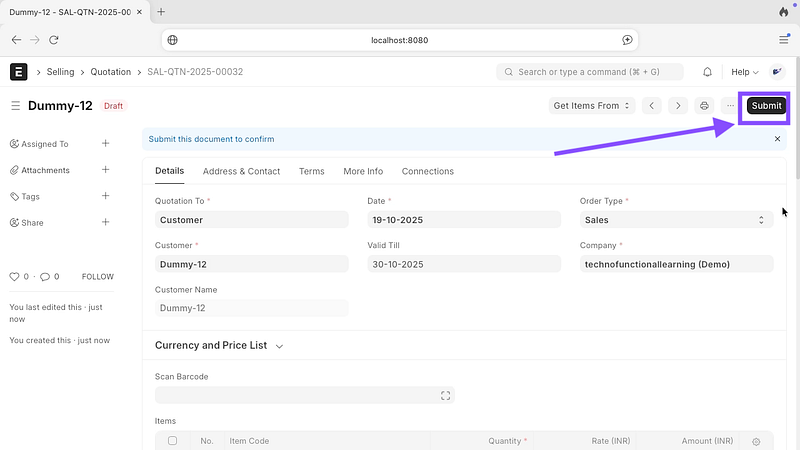Click the barcode scan icon
This screenshot has height=450, width=800.
pos(446,396)
